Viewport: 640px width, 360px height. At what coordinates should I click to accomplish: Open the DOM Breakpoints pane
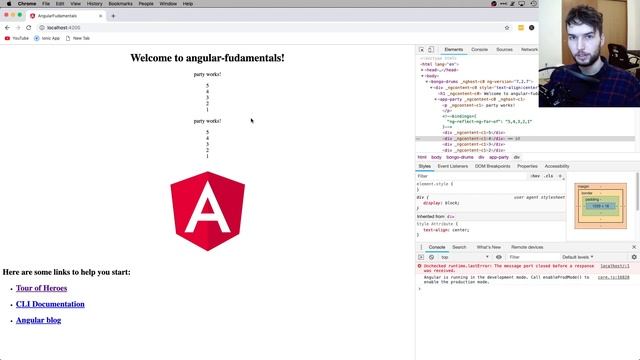coord(492,167)
